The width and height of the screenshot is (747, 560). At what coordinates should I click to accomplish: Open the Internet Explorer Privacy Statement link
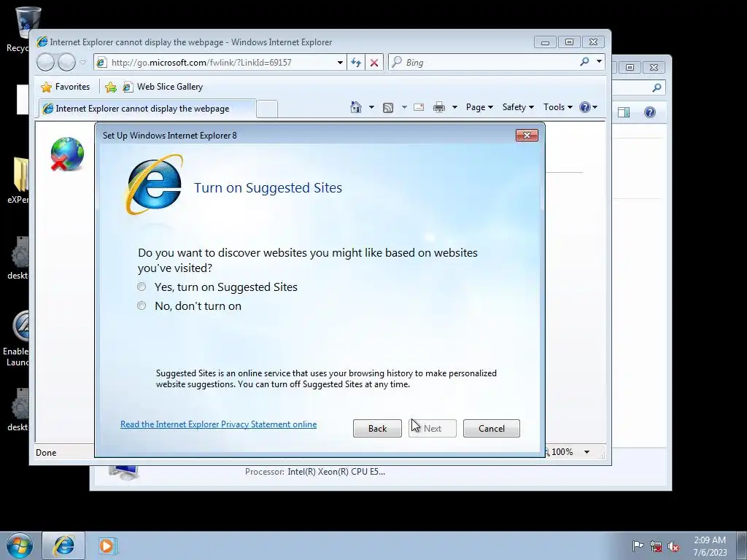pyautogui.click(x=218, y=424)
